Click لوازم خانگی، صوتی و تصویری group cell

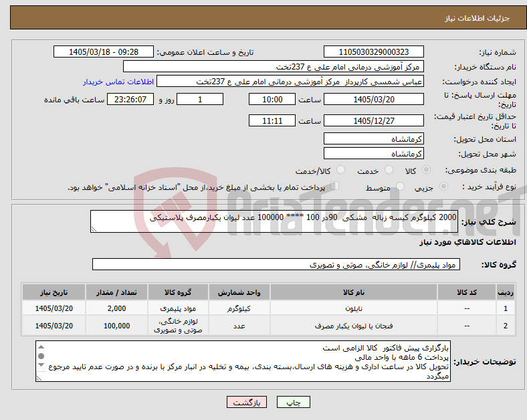pos(178,326)
